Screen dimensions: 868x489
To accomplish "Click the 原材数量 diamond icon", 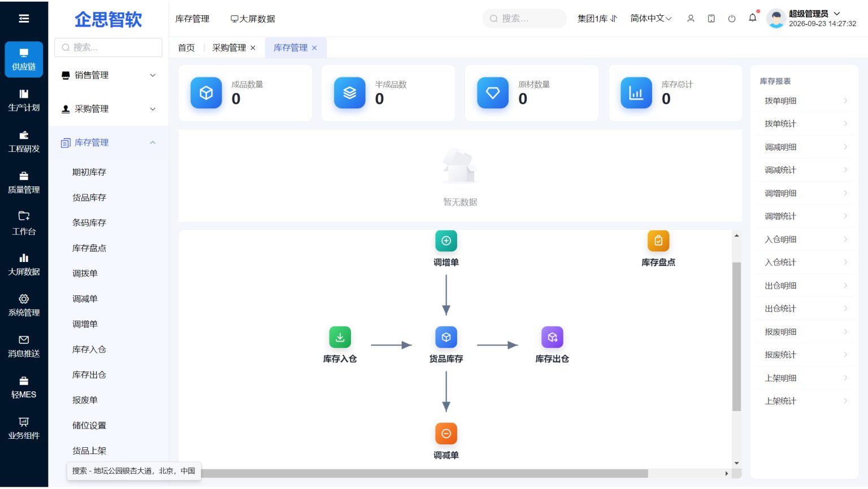I will [493, 93].
